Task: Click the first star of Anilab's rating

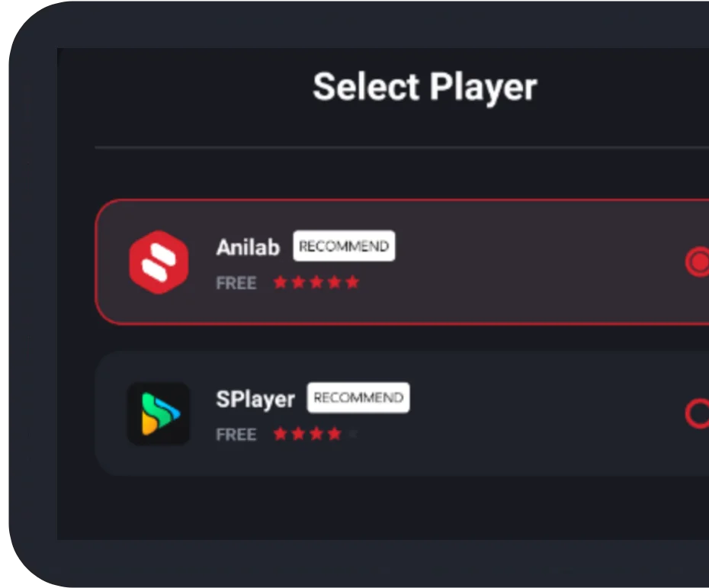Action: coord(281,282)
